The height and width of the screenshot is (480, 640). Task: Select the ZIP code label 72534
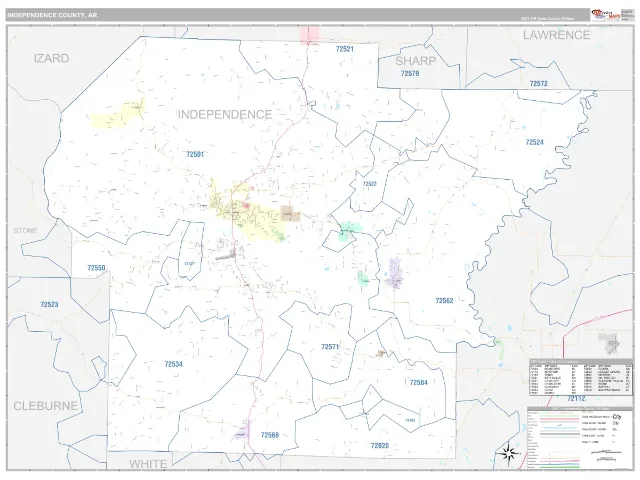coord(173,364)
